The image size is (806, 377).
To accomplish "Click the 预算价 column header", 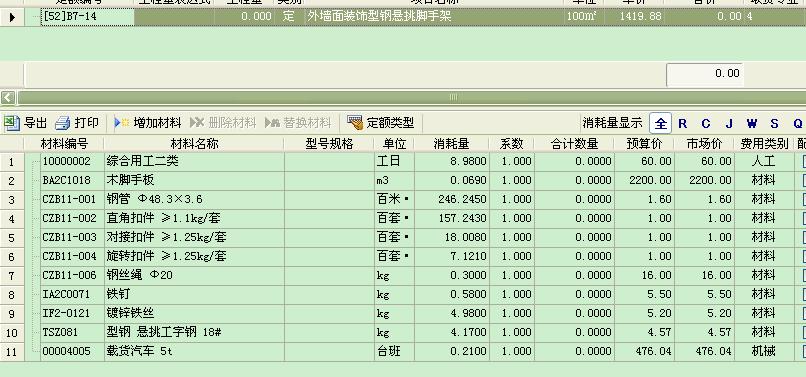I will click(x=644, y=143).
